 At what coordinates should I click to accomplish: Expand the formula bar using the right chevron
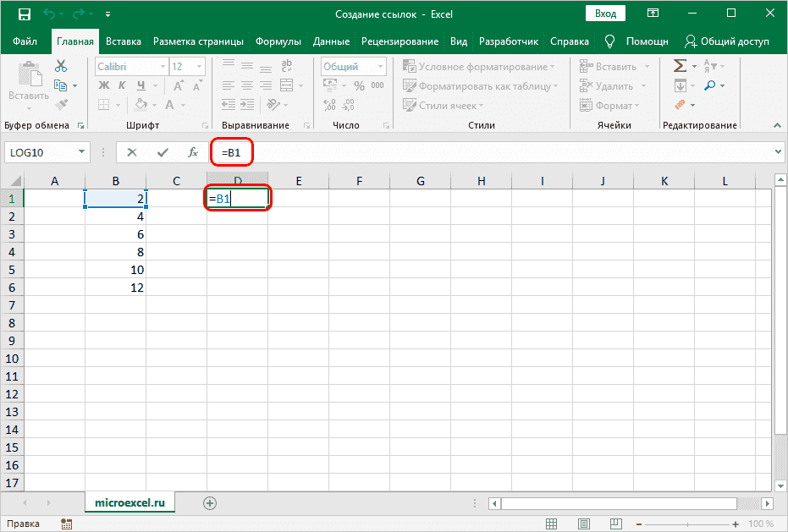point(779,152)
